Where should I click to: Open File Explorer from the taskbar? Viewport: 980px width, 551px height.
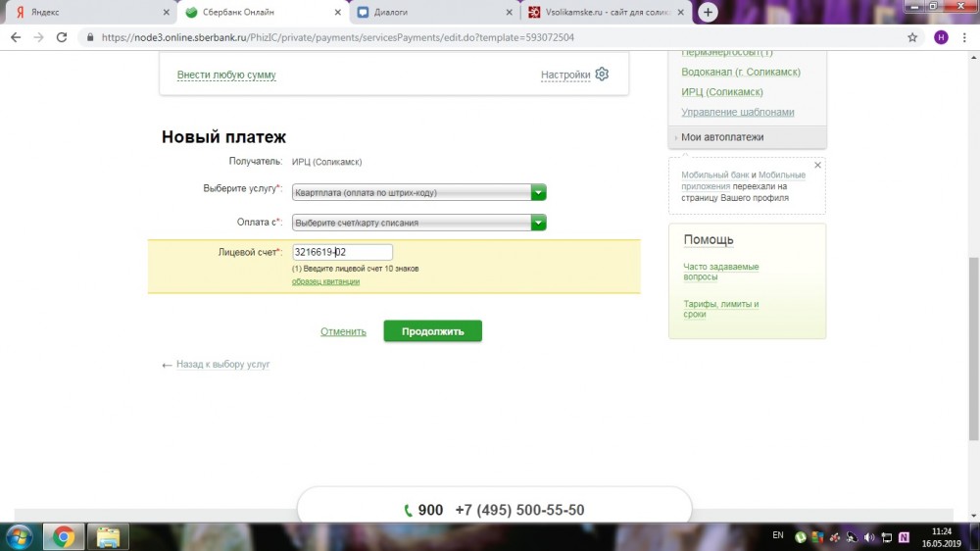tap(108, 536)
